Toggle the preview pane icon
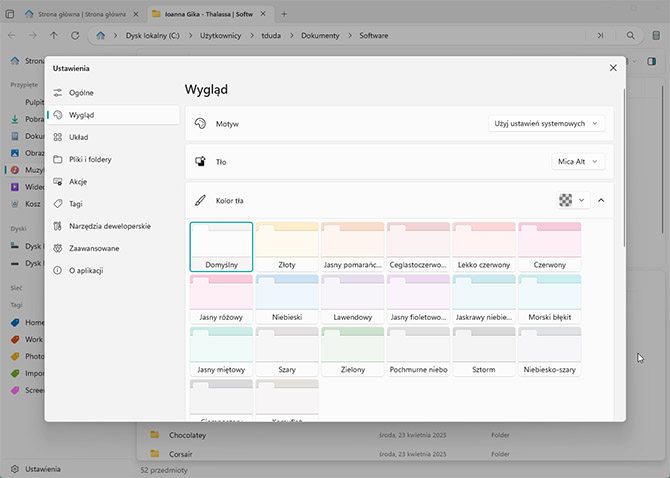This screenshot has height=478, width=670. tap(652, 62)
